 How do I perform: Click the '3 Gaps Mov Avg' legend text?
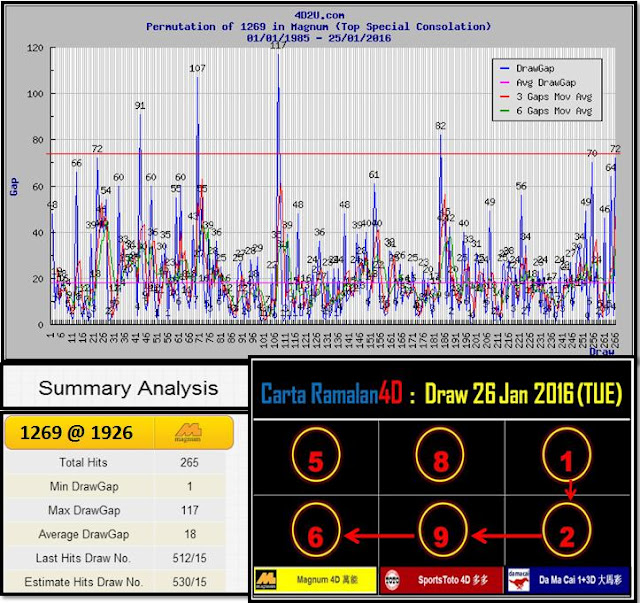point(554,97)
